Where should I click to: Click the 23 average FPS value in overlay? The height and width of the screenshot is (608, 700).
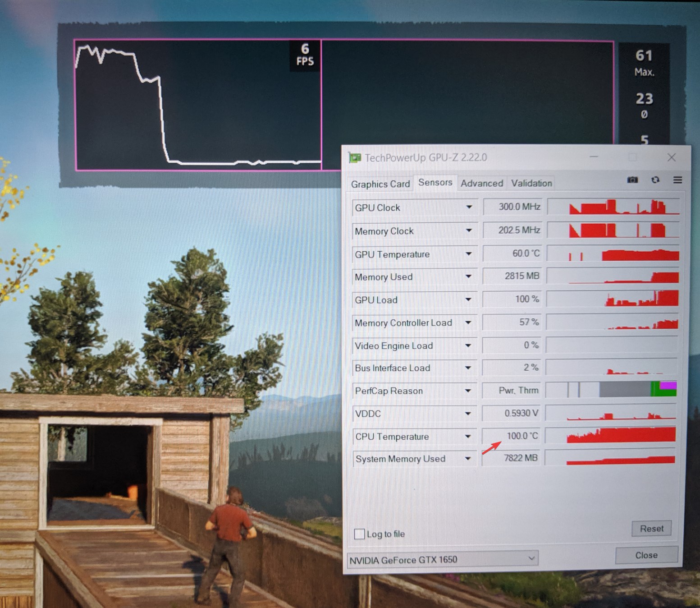click(x=644, y=105)
